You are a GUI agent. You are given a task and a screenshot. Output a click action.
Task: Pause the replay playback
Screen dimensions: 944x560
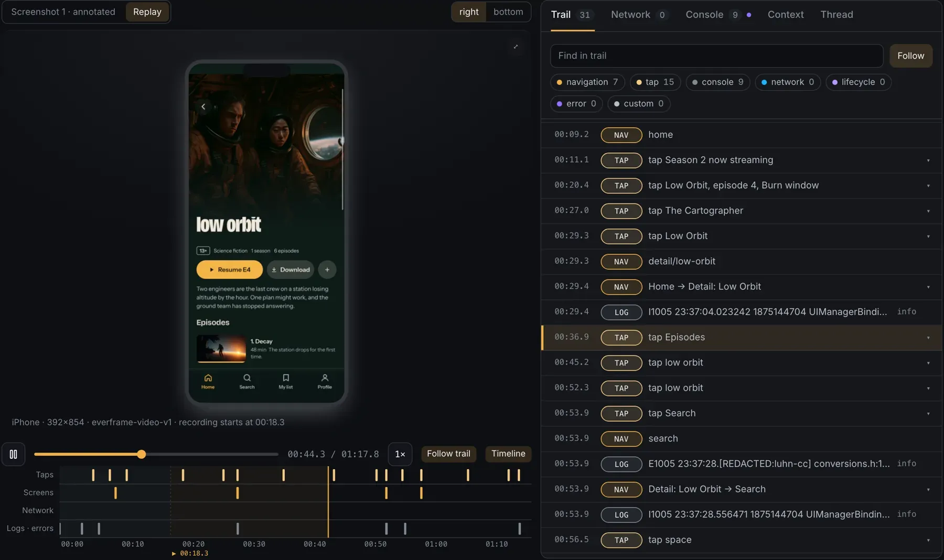(x=14, y=454)
